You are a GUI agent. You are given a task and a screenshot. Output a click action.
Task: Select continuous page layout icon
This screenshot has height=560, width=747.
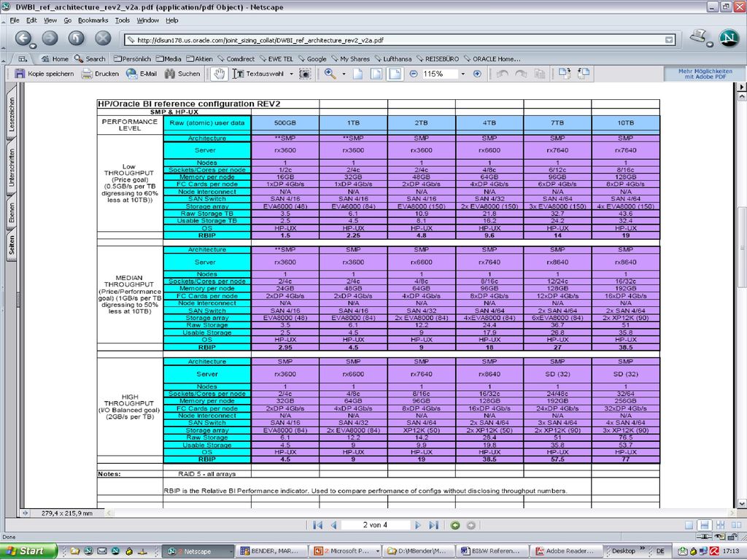pyautogui.click(x=704, y=525)
